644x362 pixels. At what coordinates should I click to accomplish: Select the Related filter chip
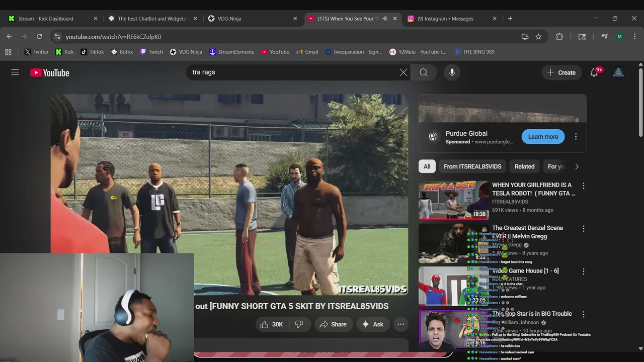click(524, 166)
